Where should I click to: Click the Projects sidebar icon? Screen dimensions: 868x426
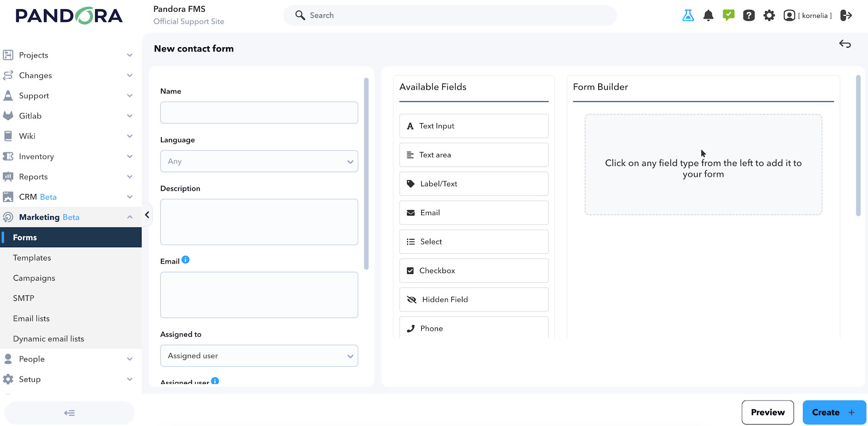coord(8,55)
